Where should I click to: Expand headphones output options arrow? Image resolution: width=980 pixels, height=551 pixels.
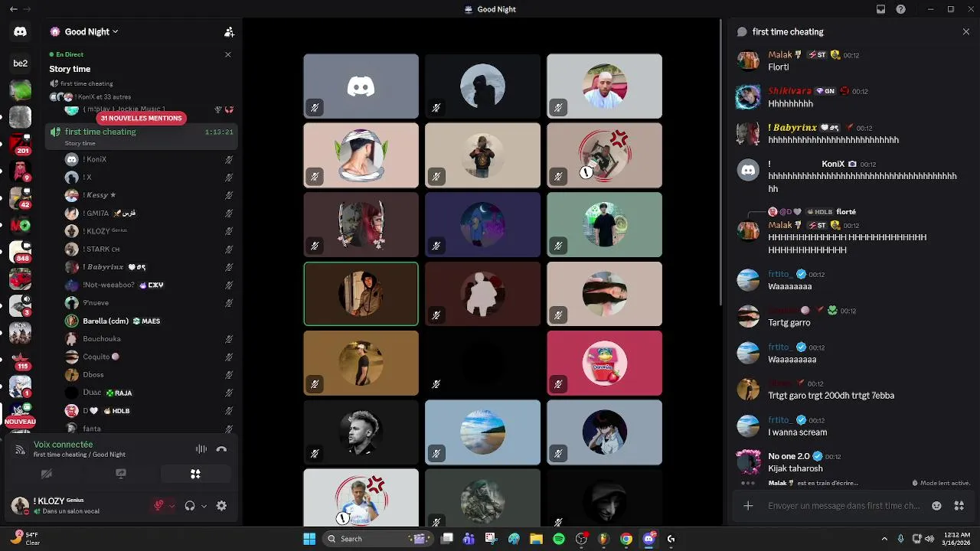point(204,506)
